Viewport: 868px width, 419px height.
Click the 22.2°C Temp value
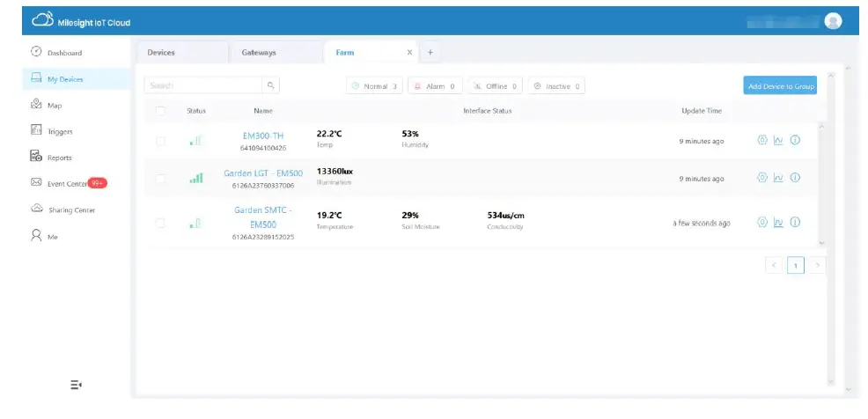tap(329, 134)
